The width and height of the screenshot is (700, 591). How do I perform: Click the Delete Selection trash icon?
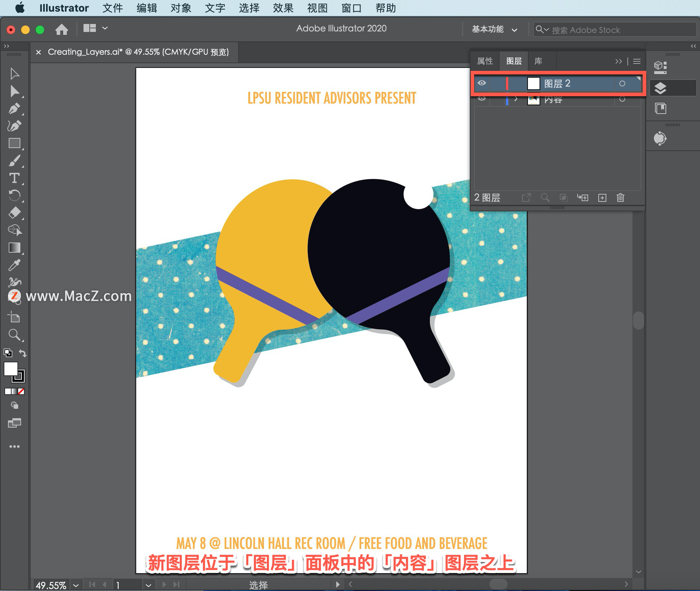tap(620, 198)
